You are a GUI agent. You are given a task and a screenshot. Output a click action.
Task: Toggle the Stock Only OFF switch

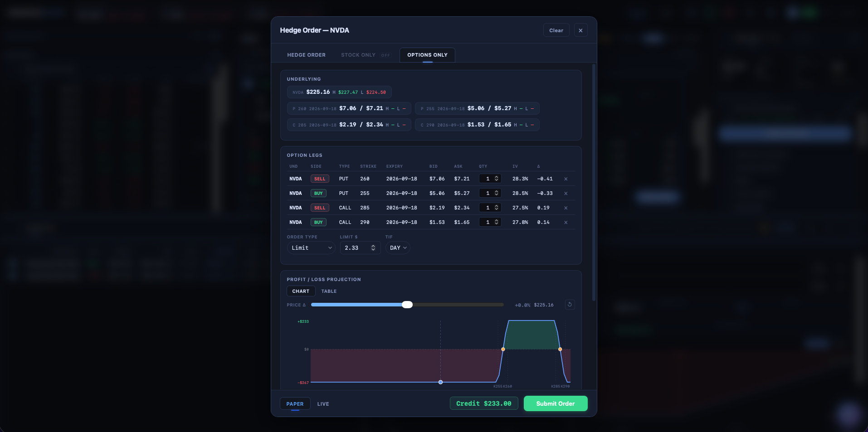tap(385, 55)
